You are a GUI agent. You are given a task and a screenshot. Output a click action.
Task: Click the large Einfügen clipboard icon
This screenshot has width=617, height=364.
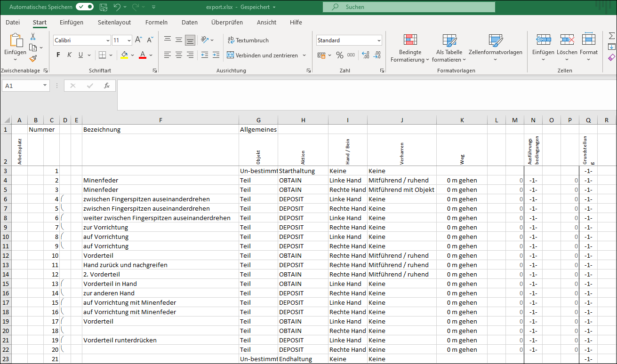[16, 40]
